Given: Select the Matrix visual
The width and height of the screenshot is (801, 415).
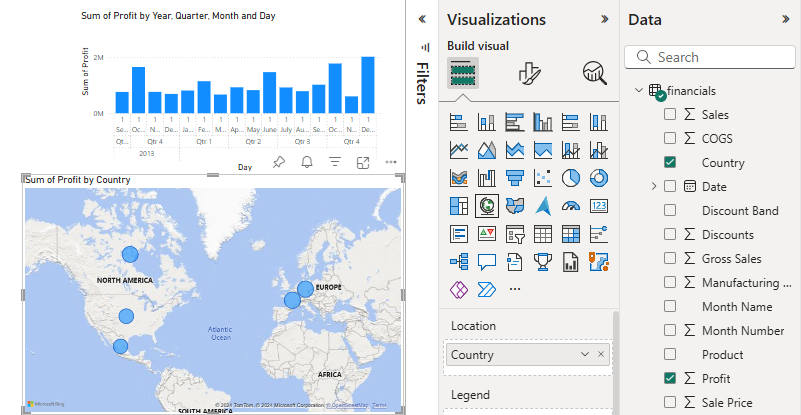Looking at the screenshot, I should coord(571,234).
